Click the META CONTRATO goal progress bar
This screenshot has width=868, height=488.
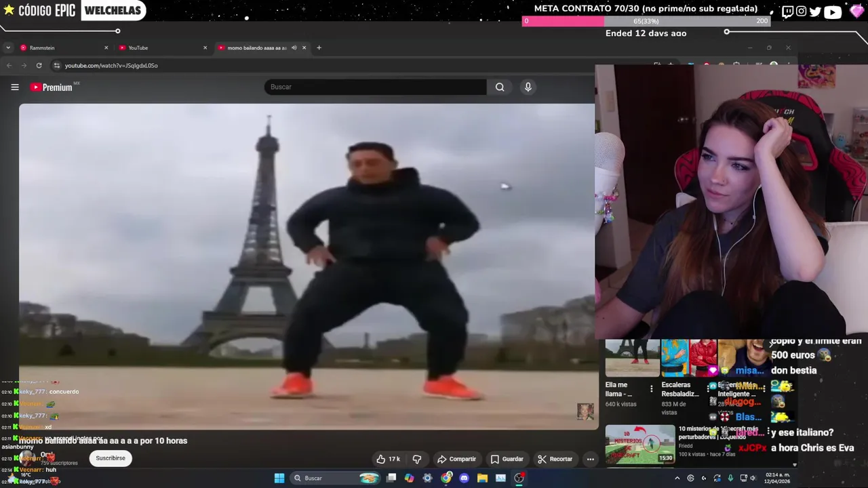(x=646, y=21)
